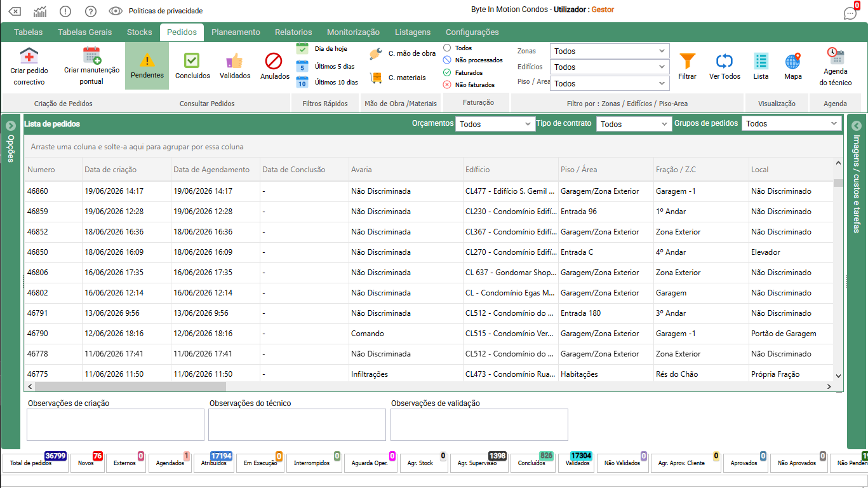Expand Imagens / custos e tarefas panel
The width and height of the screenshot is (868, 488).
(x=856, y=126)
